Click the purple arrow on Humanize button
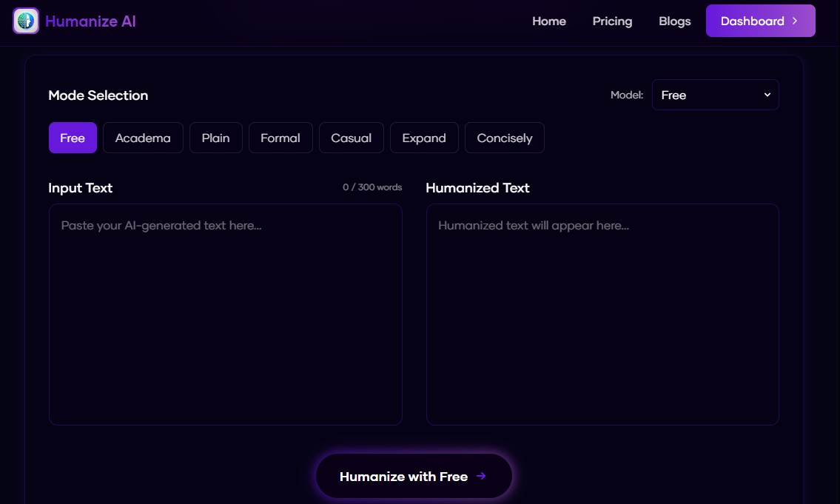840x504 pixels. pyautogui.click(x=481, y=476)
